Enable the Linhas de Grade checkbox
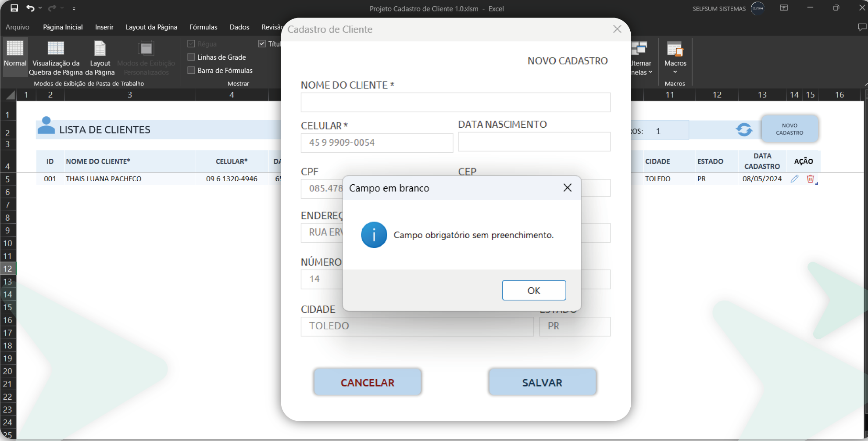The width and height of the screenshot is (868, 441). (x=191, y=57)
